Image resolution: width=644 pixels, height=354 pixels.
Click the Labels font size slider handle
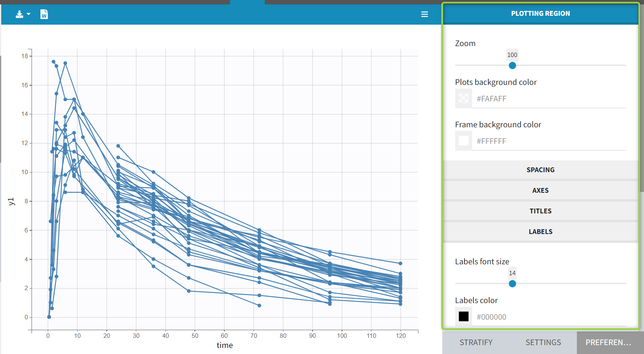pyautogui.click(x=512, y=284)
